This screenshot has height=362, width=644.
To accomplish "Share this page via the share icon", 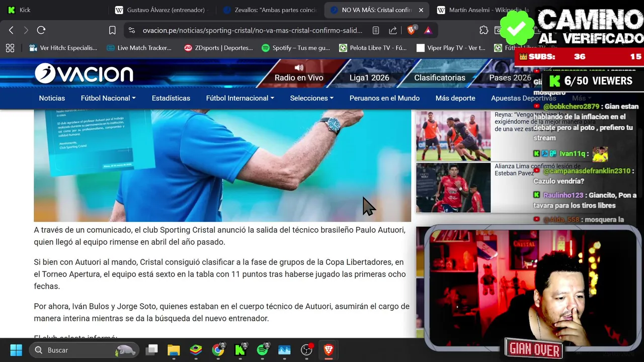I will point(393,30).
